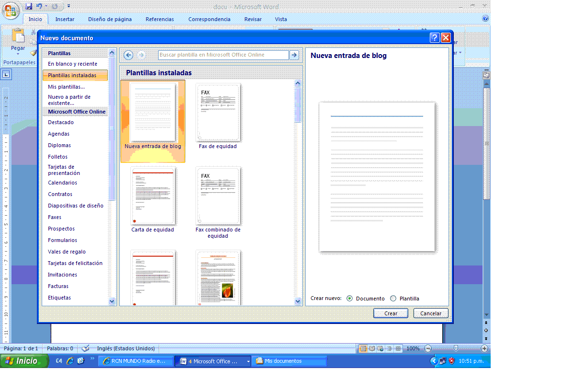This screenshot has height=392, width=575.
Task: Click the Crear button
Action: [390, 313]
